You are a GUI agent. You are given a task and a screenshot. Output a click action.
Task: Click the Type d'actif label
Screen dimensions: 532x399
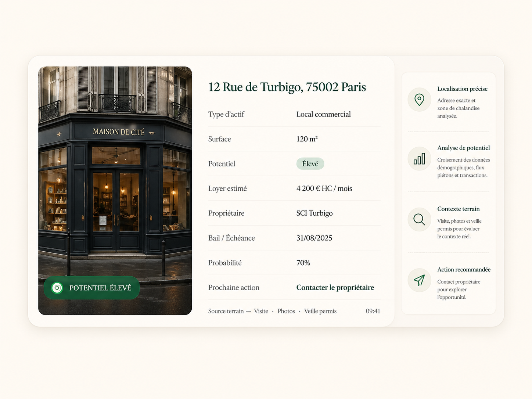pos(226,114)
